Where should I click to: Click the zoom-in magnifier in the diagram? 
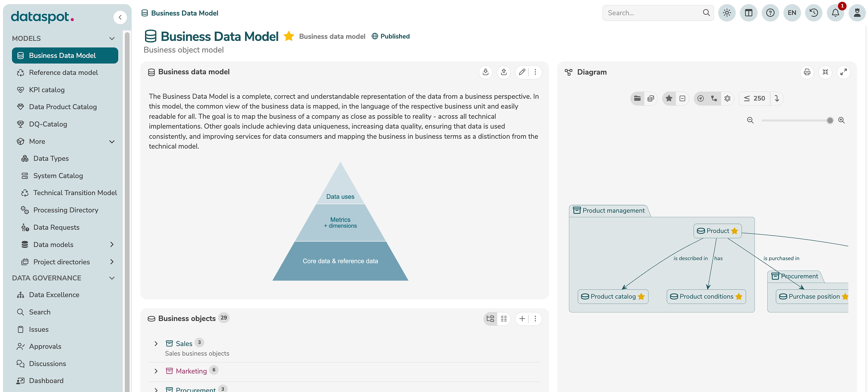(841, 121)
